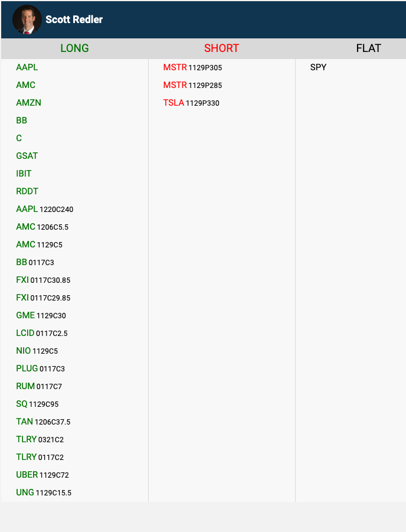Select the FLAT column header
406x532 pixels.
coord(368,48)
